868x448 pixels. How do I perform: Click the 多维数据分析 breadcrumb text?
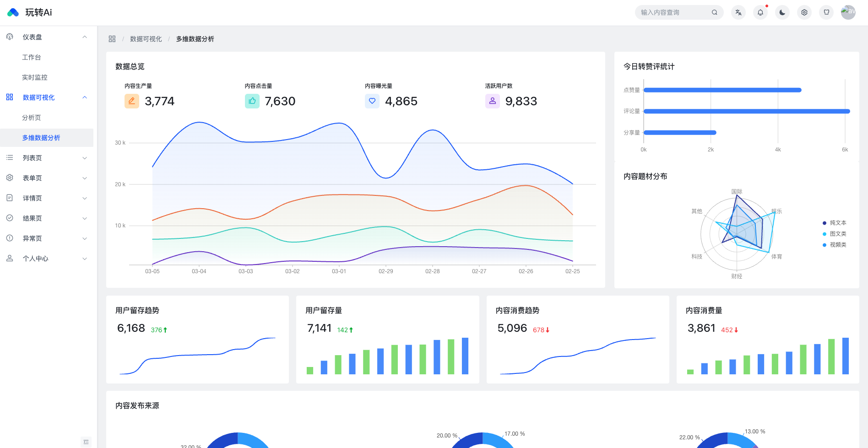pos(195,39)
